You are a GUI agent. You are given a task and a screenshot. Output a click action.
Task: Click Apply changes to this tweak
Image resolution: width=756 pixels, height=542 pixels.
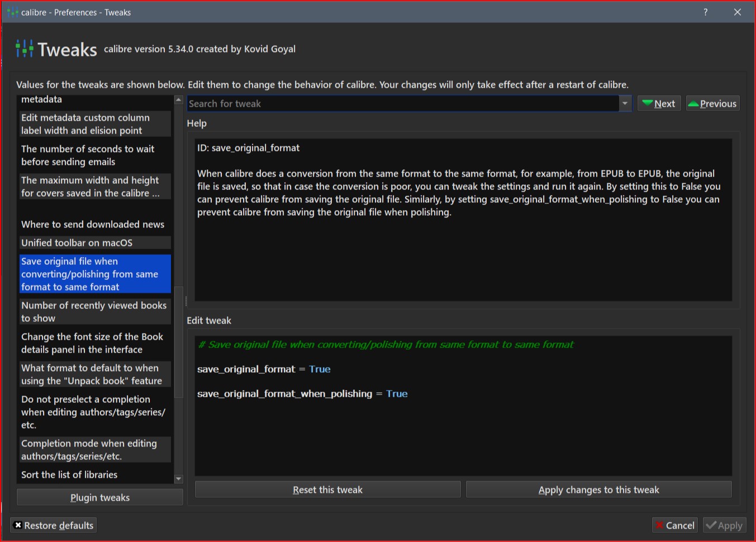tap(599, 489)
